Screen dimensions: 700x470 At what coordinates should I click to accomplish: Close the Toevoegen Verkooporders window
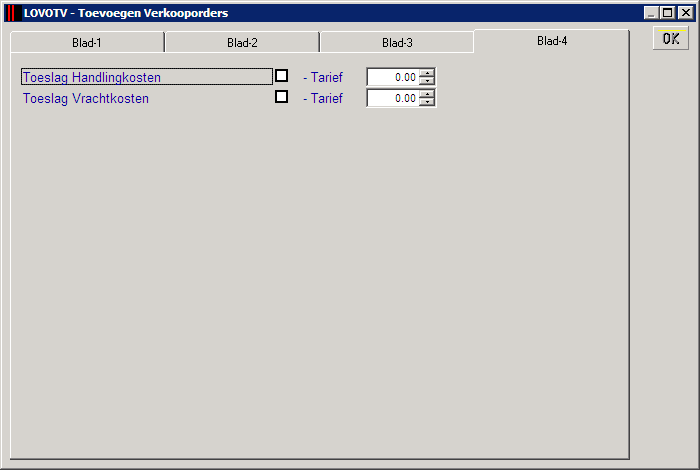[685, 13]
